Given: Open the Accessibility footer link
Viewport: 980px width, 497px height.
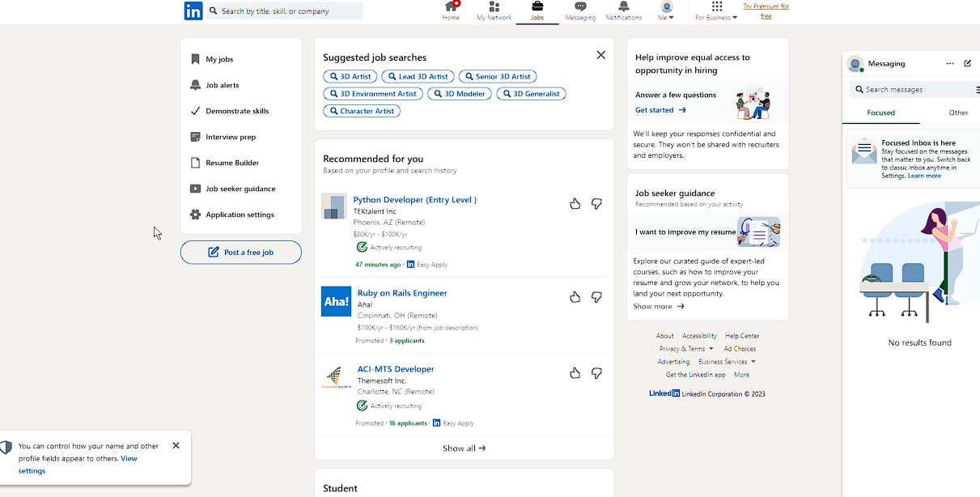Looking at the screenshot, I should pos(699,336).
